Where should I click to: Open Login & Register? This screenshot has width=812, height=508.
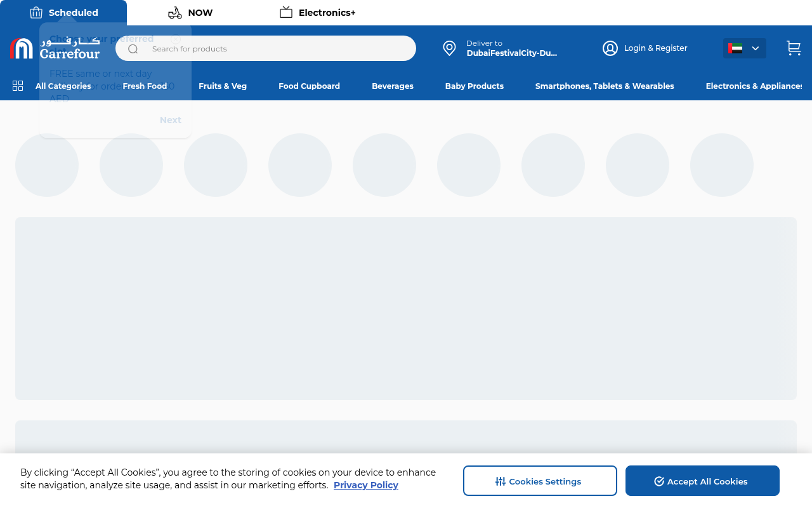coord(655,48)
